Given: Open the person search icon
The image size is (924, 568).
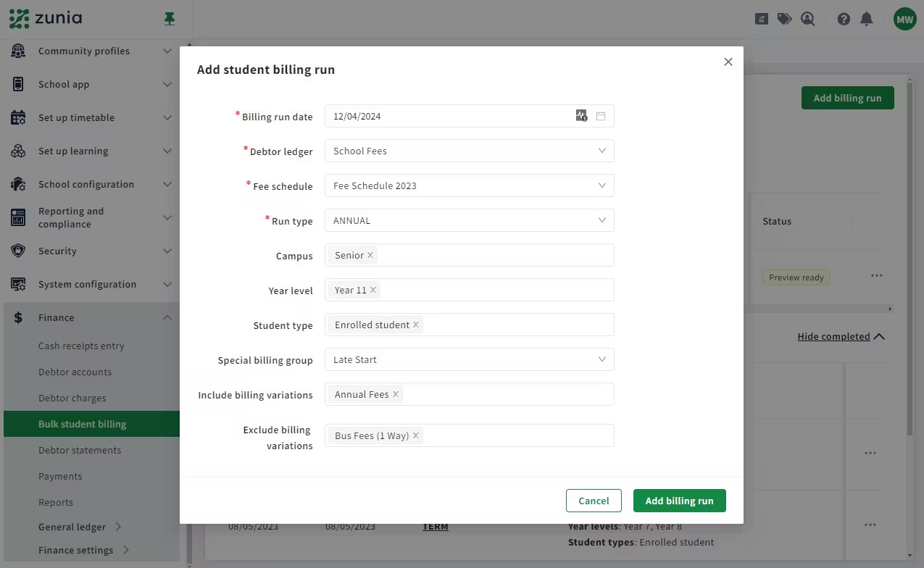Looking at the screenshot, I should (808, 19).
